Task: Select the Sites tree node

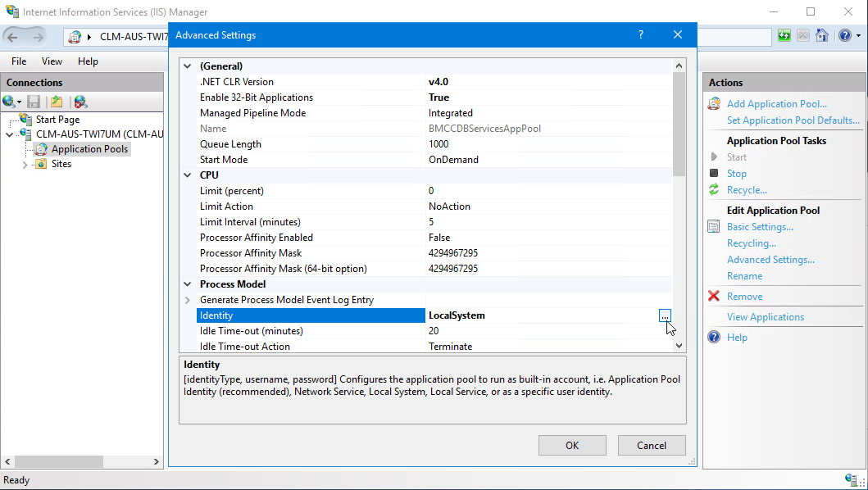Action: pos(61,164)
